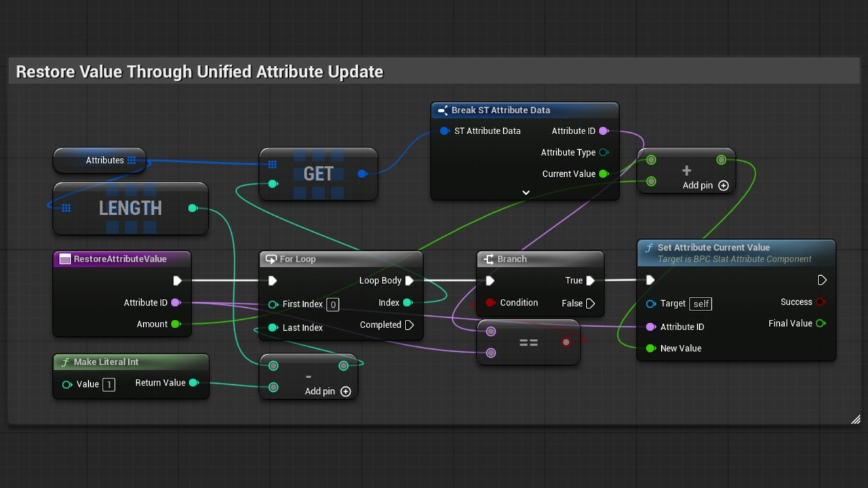The width and height of the screenshot is (868, 488).
Task: Click Add pin on the addition node
Action: coord(706,185)
